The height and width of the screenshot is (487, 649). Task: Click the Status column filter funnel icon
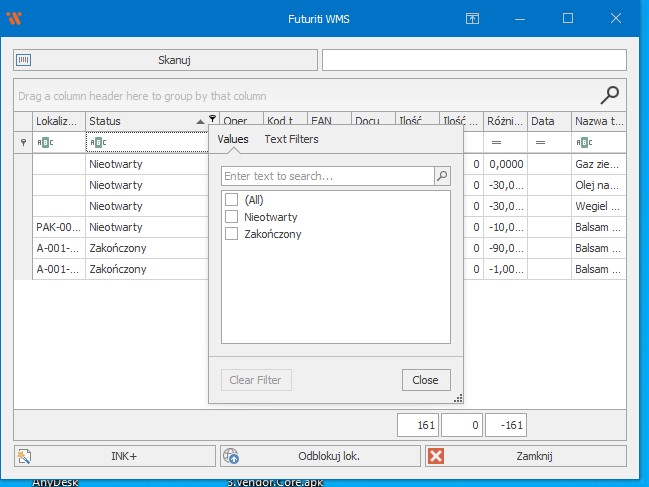(x=212, y=120)
